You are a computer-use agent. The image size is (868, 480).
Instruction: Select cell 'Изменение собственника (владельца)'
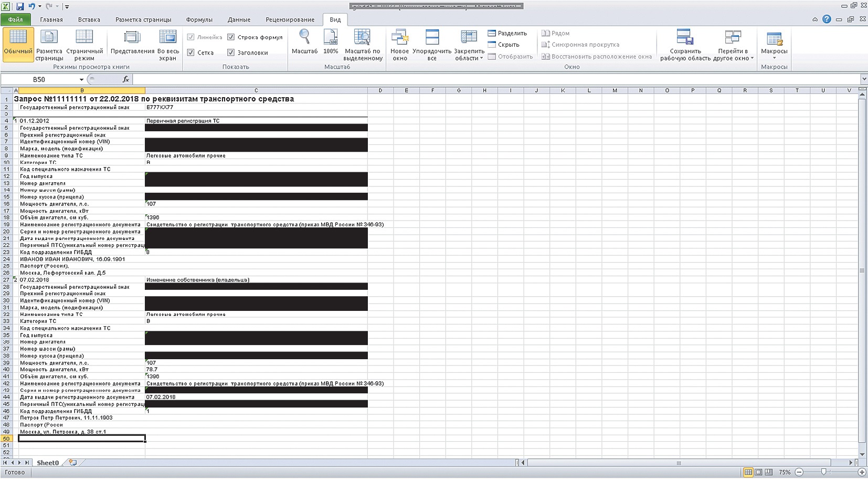click(256, 280)
